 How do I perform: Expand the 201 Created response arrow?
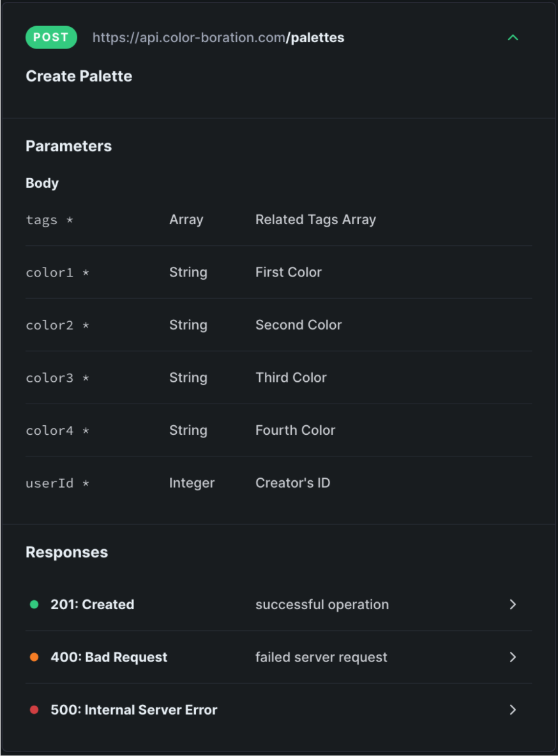point(512,605)
